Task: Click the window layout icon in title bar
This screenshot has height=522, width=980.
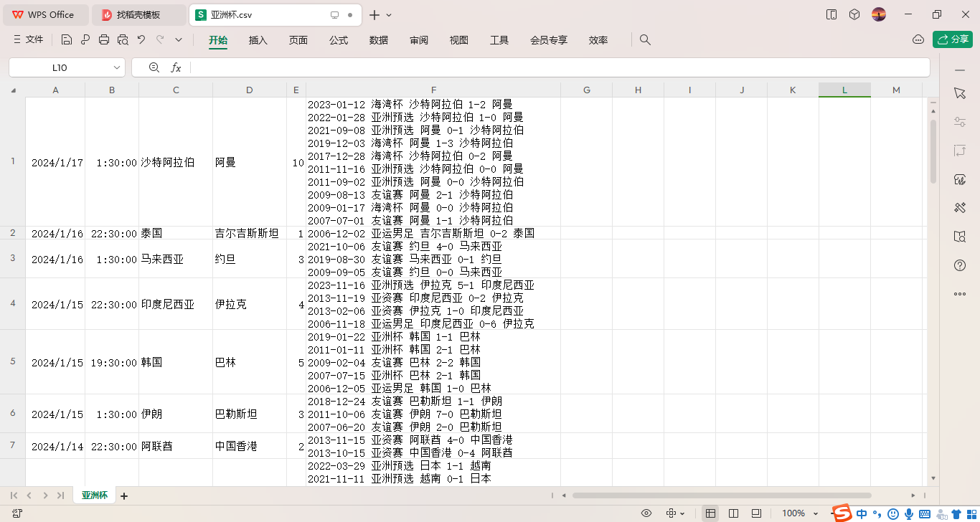Action: tap(831, 14)
